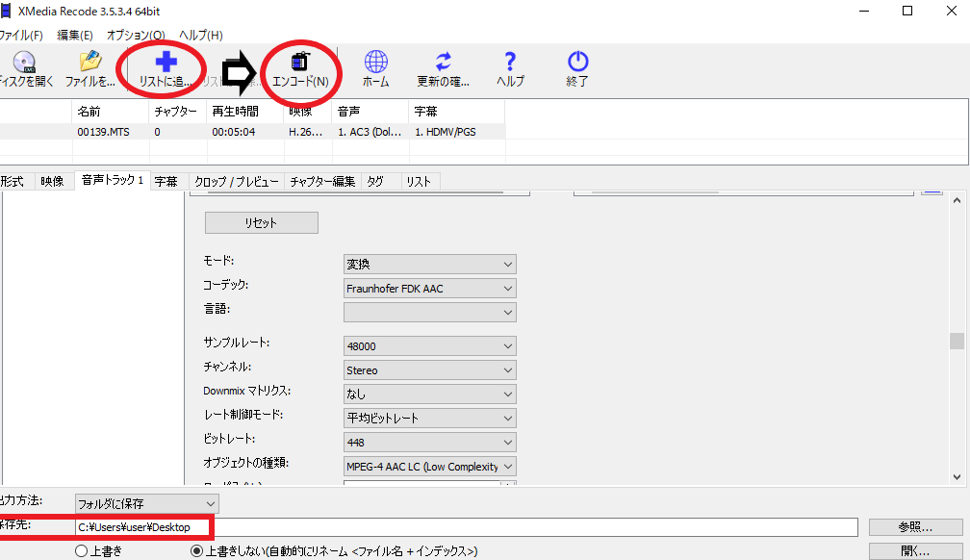Click the リセット button
Viewport: 970px width, 560px height.
[x=261, y=222]
